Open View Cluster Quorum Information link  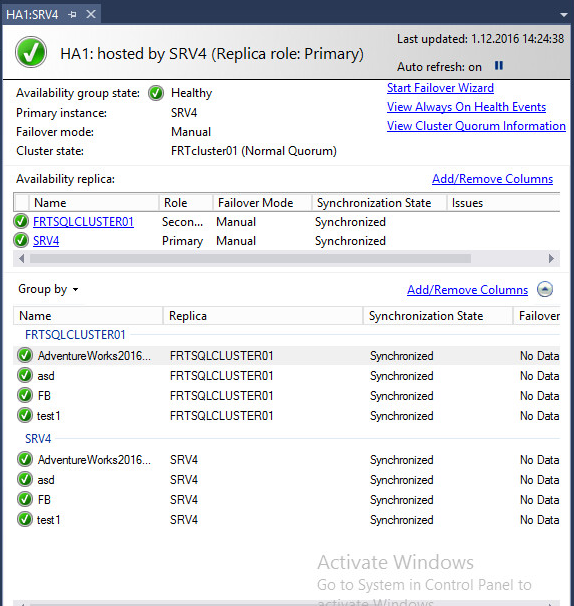pyautogui.click(x=476, y=126)
